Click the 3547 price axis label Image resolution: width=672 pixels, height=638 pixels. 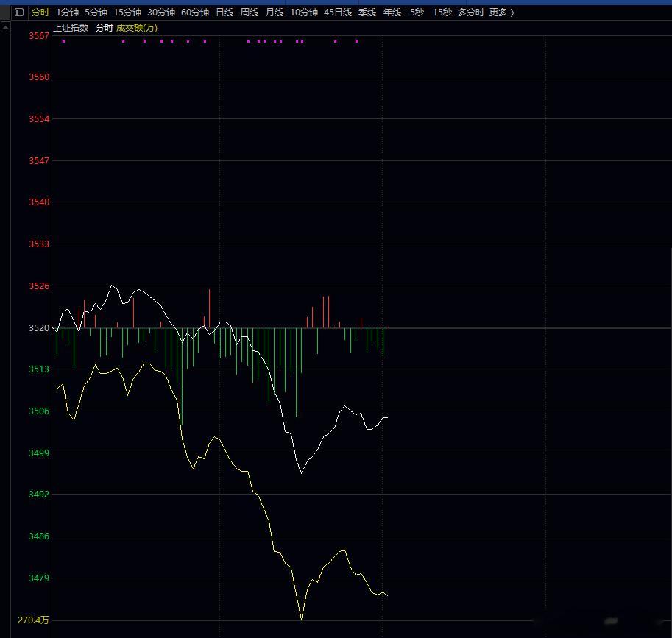[39, 161]
